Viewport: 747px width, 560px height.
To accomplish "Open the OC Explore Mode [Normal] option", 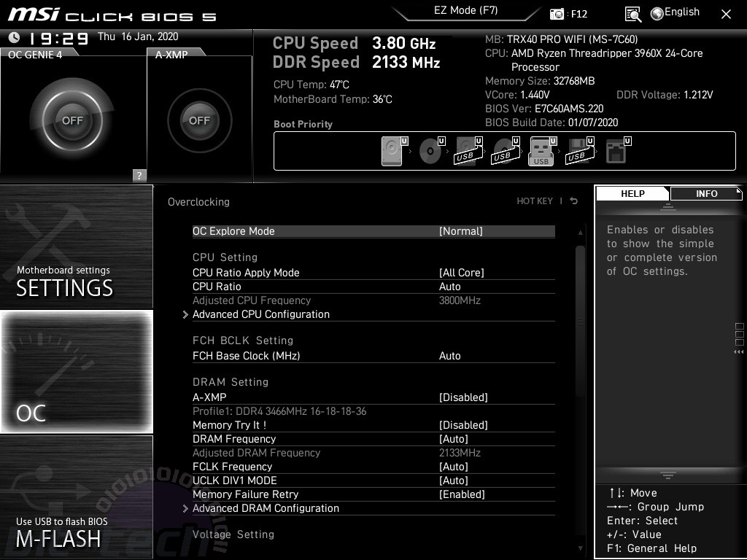I will coord(373,231).
